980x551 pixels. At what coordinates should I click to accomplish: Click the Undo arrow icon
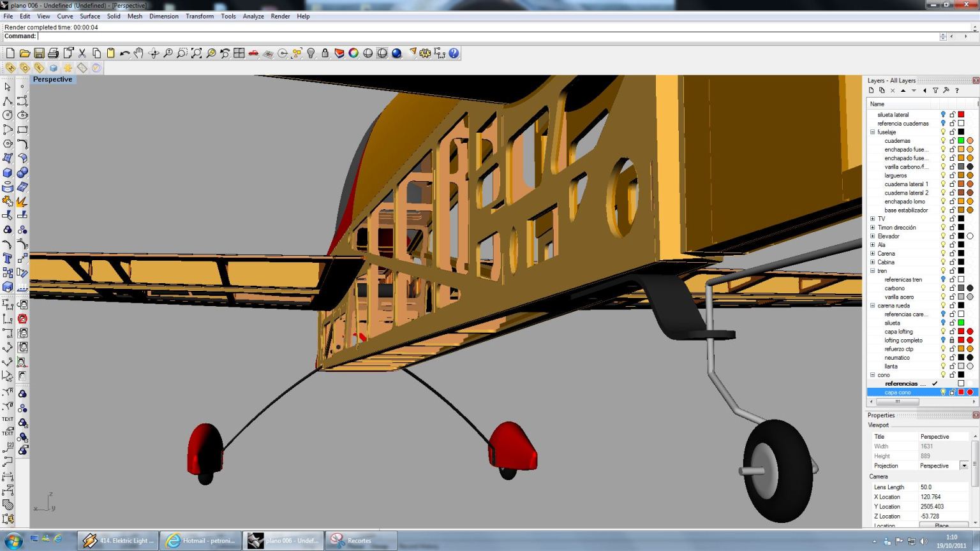124,54
